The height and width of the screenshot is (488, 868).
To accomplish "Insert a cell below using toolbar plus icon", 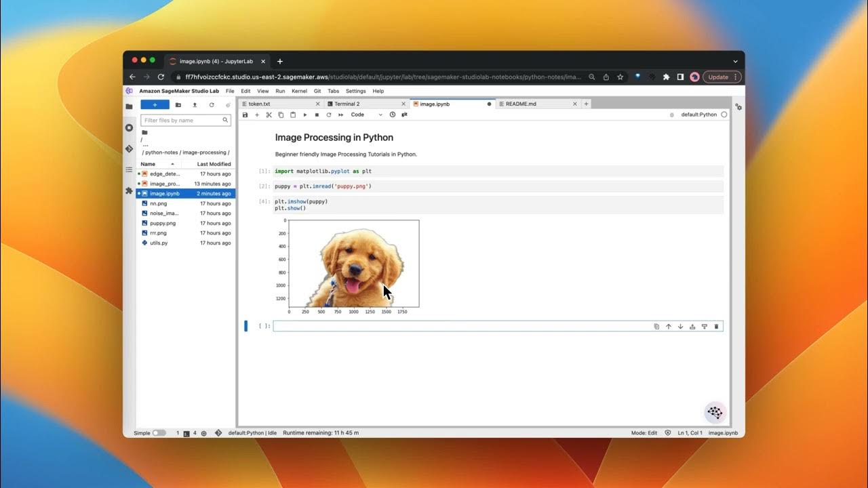I will [x=257, y=115].
